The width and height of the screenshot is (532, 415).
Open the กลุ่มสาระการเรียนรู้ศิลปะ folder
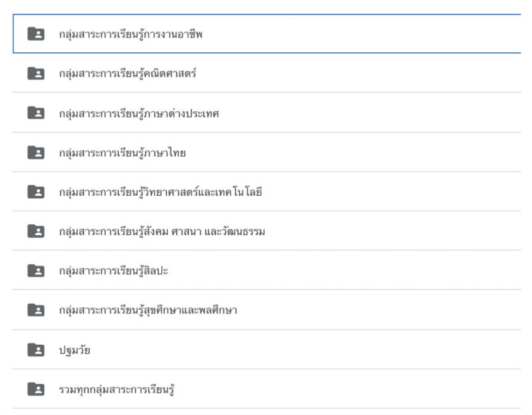pos(114,271)
